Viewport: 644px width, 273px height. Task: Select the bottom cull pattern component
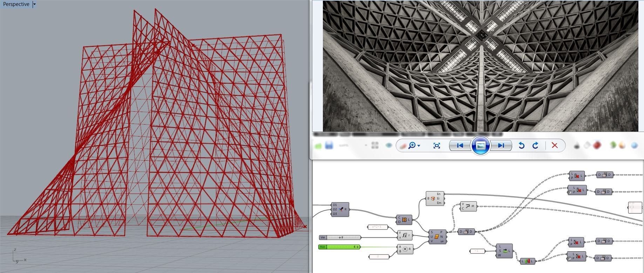(577, 257)
